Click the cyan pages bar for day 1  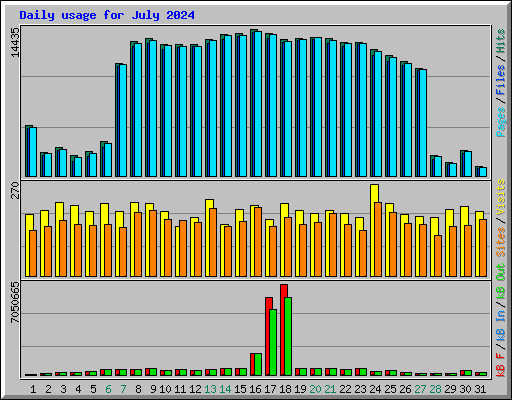click(x=33, y=152)
